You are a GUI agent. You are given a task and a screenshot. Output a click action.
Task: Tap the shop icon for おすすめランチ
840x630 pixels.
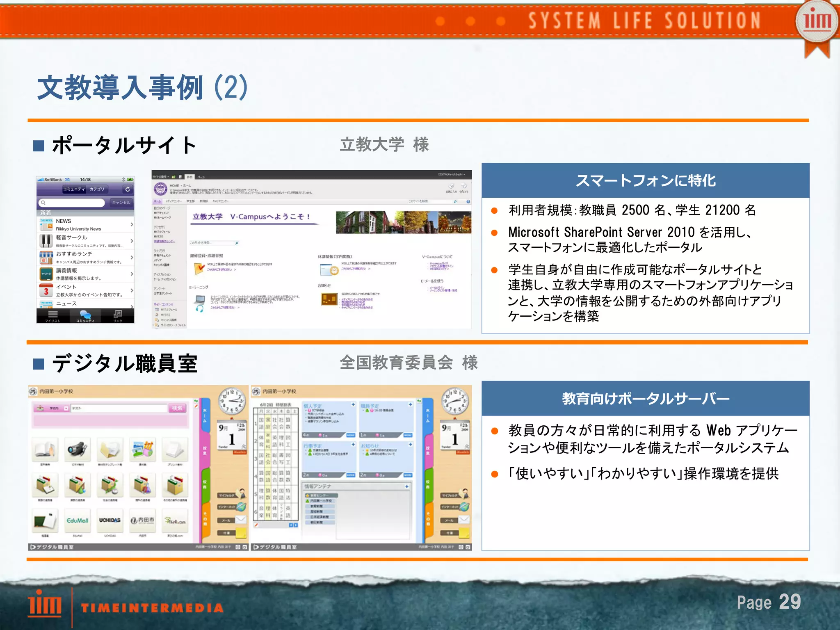46,257
